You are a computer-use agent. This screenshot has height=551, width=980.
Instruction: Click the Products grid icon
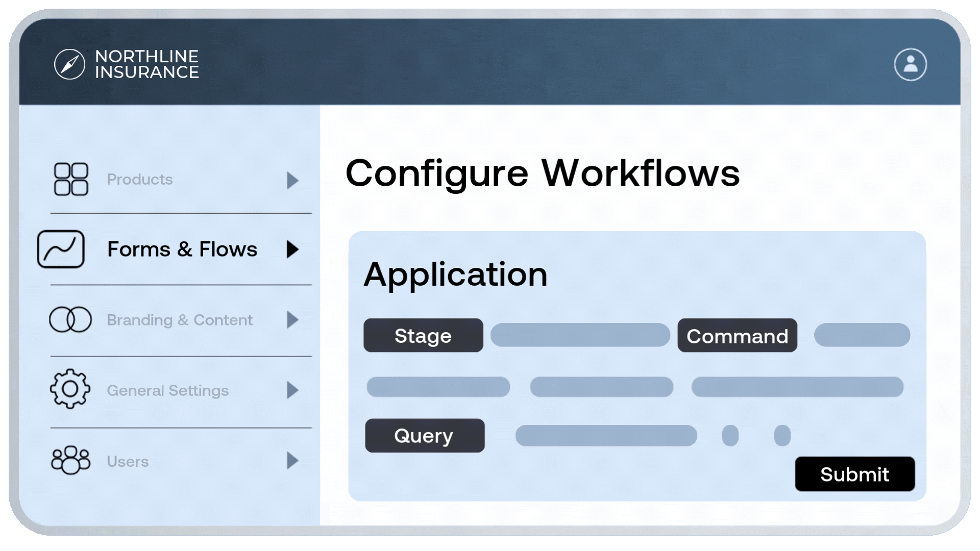pos(71,179)
